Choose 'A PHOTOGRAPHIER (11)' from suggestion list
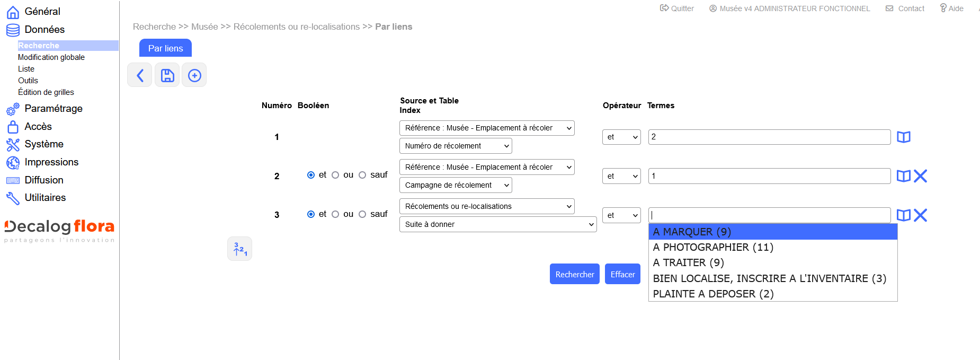The image size is (980, 360). click(x=713, y=247)
